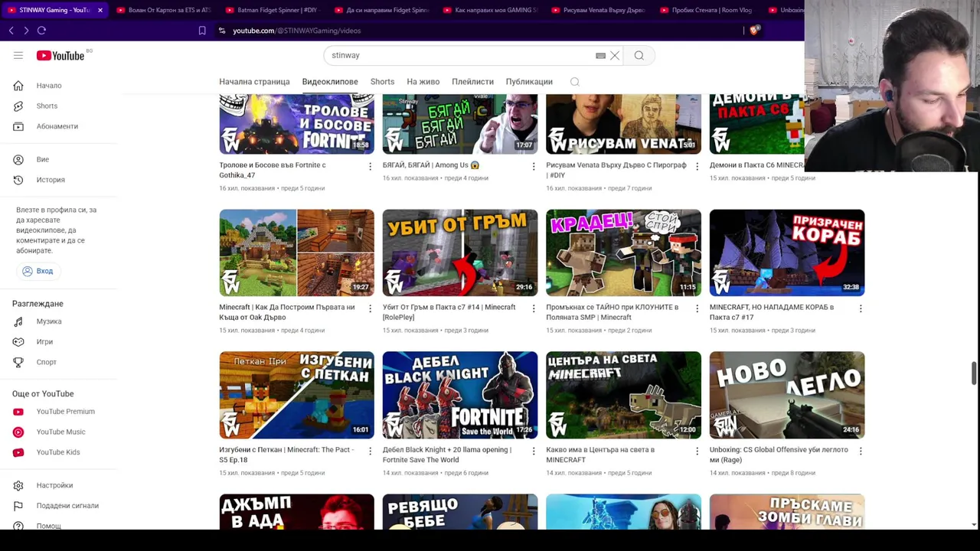
Task: Switch to Начална страница channel tab
Action: tap(254, 82)
